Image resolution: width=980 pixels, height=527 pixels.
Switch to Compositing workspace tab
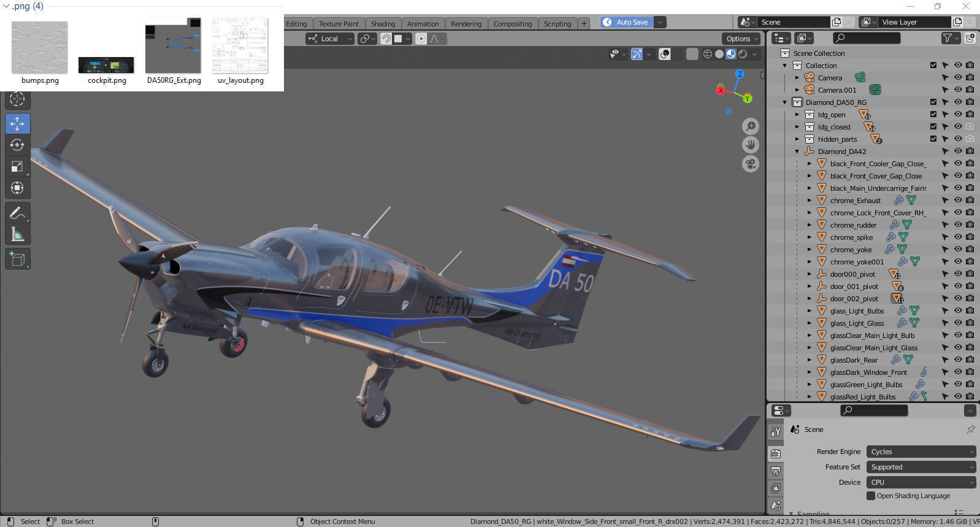pos(513,24)
